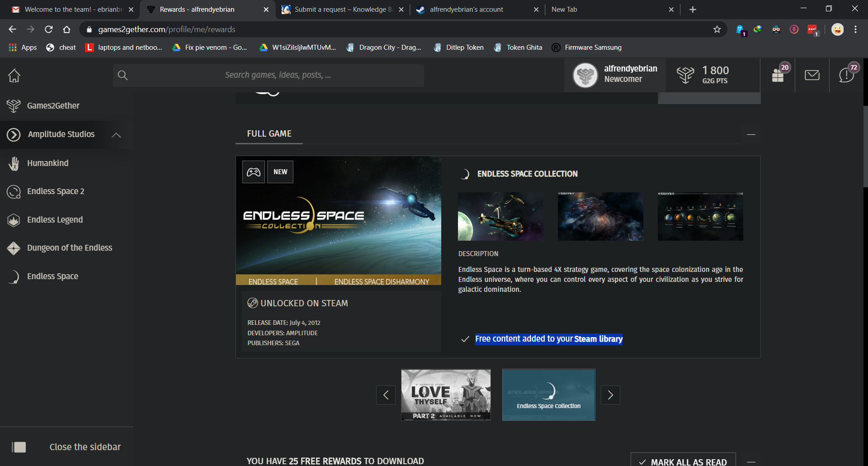The width and height of the screenshot is (868, 466).
Task: Select Amplitude Studios in sidebar
Action: tap(61, 134)
